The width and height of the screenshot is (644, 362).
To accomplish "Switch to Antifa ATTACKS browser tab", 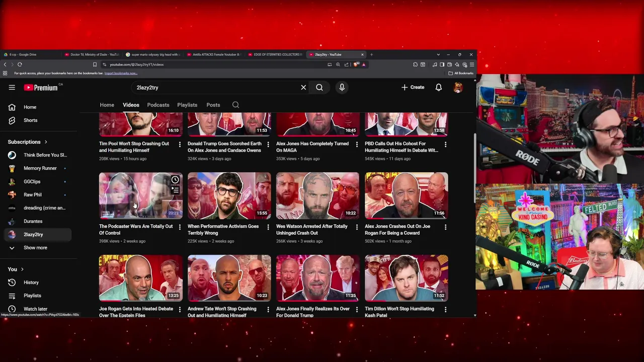I will 214,54.
